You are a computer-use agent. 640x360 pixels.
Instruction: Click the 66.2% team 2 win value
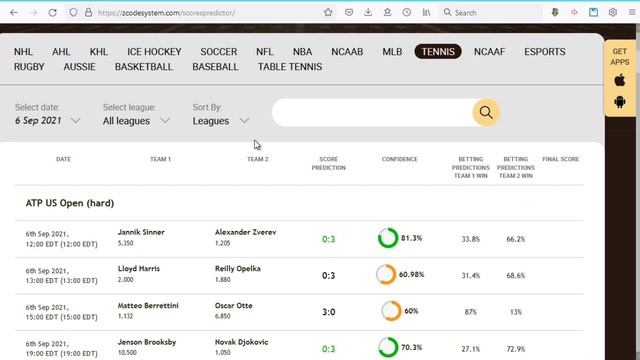click(x=516, y=239)
